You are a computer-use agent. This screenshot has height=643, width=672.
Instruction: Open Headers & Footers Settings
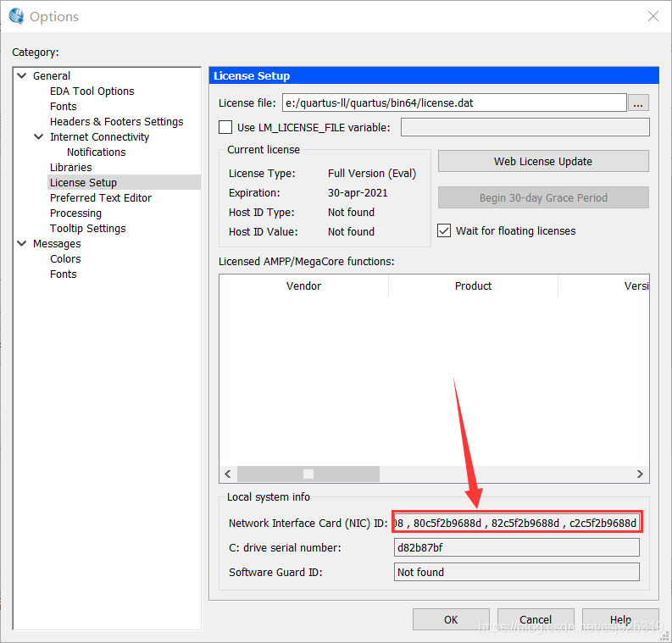(116, 122)
